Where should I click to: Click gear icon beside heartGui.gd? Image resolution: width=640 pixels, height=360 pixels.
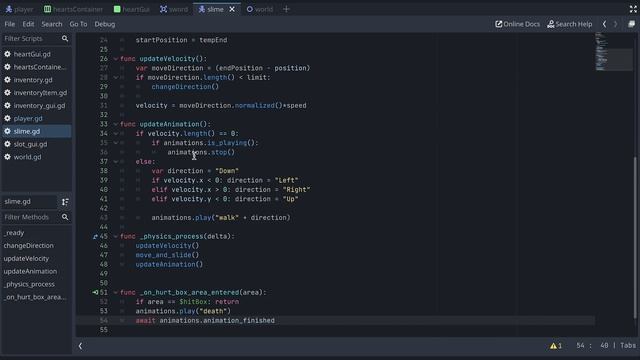pos(7,54)
